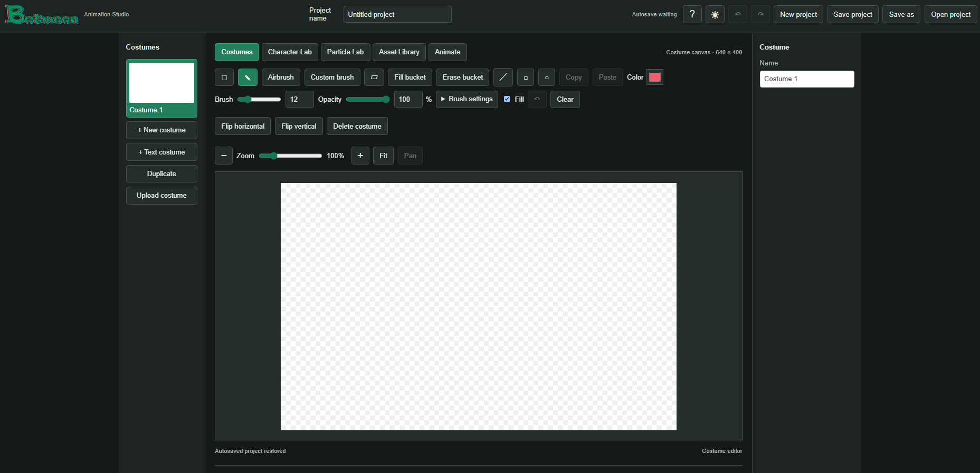Select the Custom brush tool
The height and width of the screenshot is (473, 980).
pyautogui.click(x=332, y=78)
